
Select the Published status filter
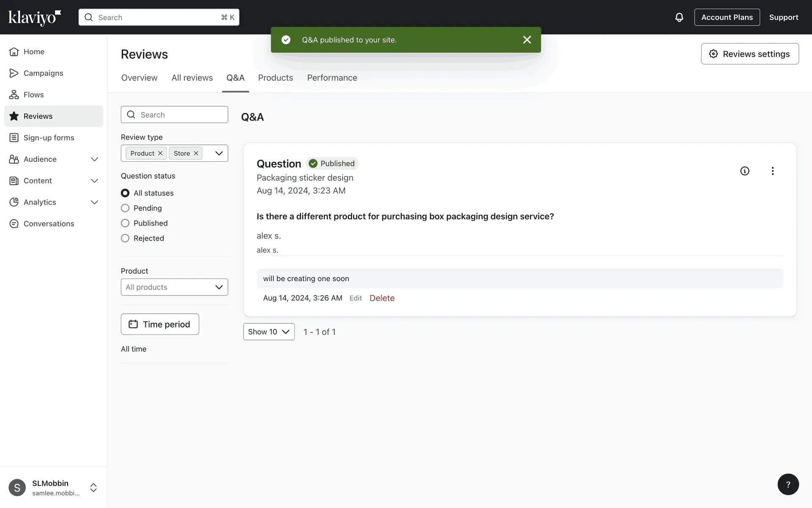point(125,223)
